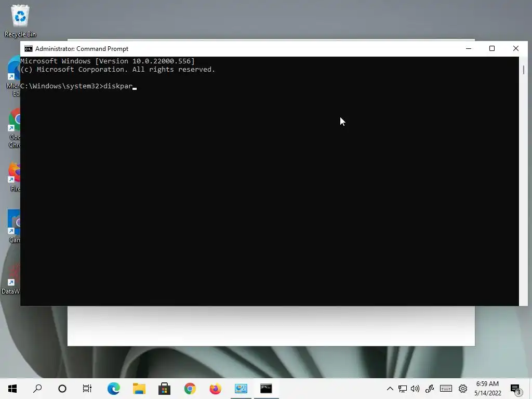532x399 pixels.
Task: Open Task View in taskbar
Action: coord(87,389)
